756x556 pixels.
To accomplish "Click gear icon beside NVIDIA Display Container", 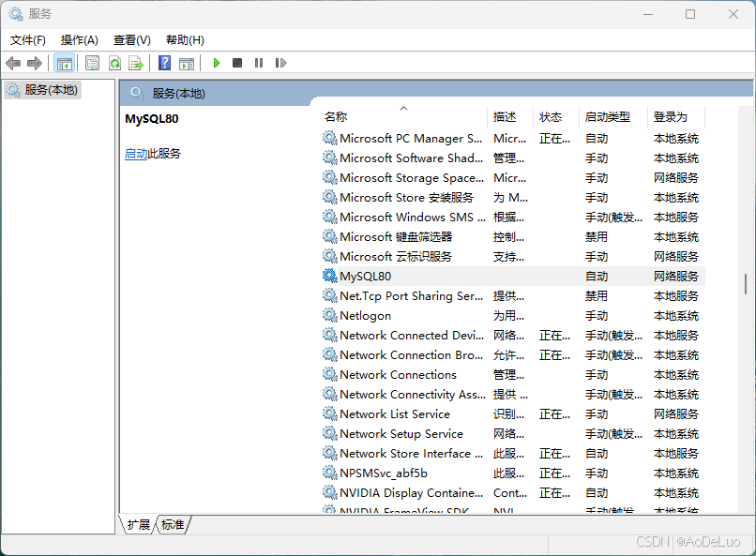I will [x=330, y=492].
